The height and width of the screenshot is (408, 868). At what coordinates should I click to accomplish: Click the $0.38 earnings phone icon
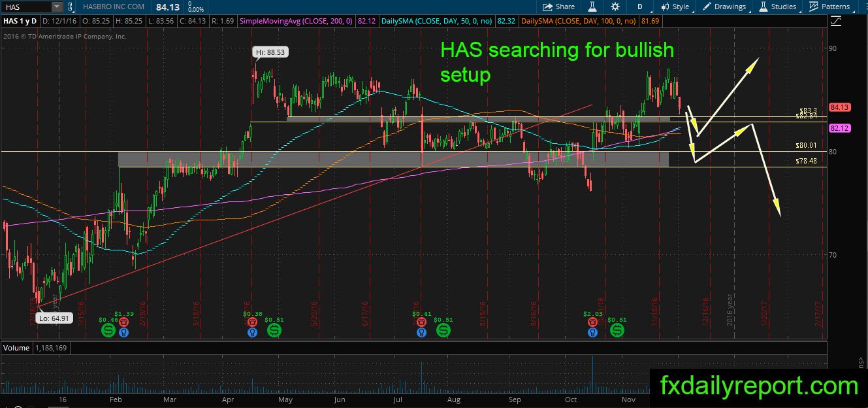coord(253,322)
